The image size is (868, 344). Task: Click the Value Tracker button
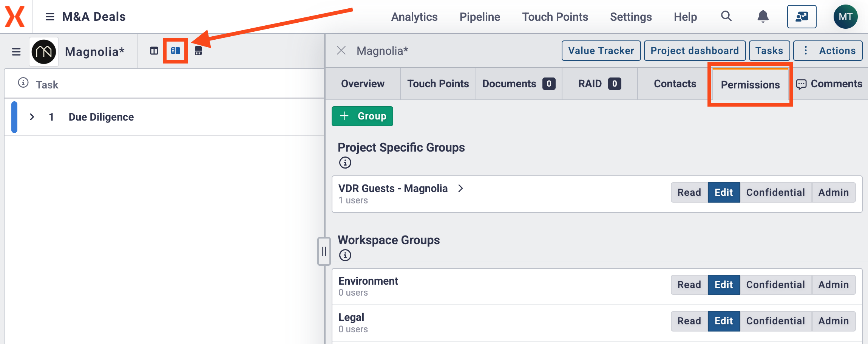pyautogui.click(x=601, y=51)
